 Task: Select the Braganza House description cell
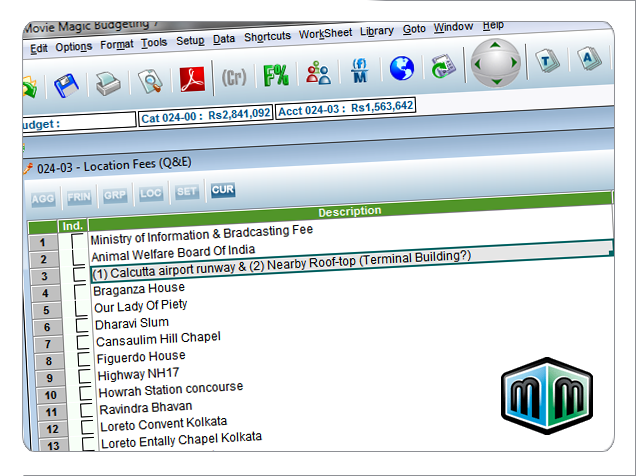coord(139,289)
